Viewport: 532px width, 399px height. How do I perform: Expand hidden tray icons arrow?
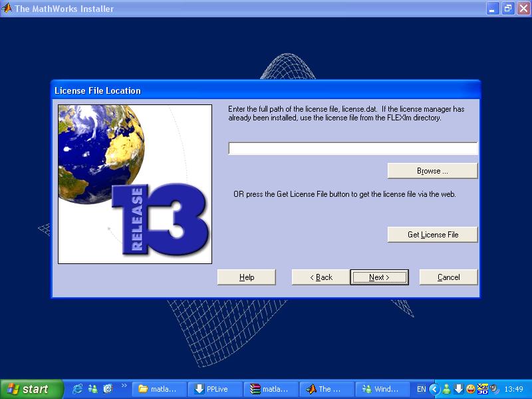click(x=434, y=389)
